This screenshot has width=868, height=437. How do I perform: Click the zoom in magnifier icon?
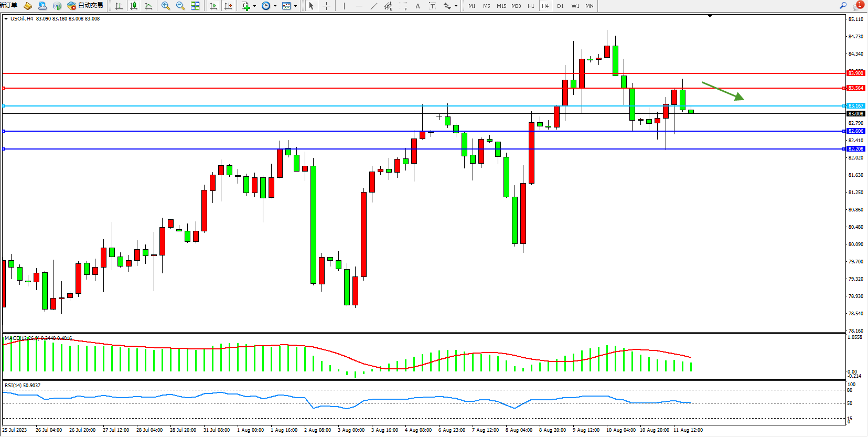click(166, 6)
